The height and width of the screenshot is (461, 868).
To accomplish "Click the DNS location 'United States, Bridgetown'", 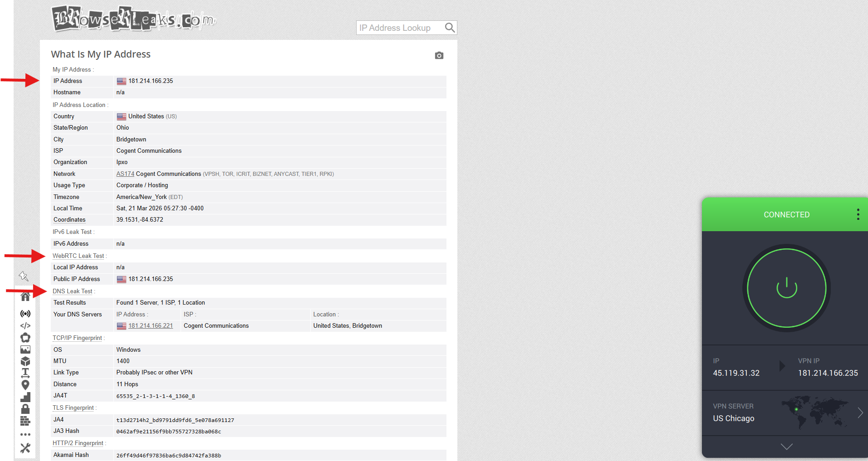I will (x=348, y=326).
